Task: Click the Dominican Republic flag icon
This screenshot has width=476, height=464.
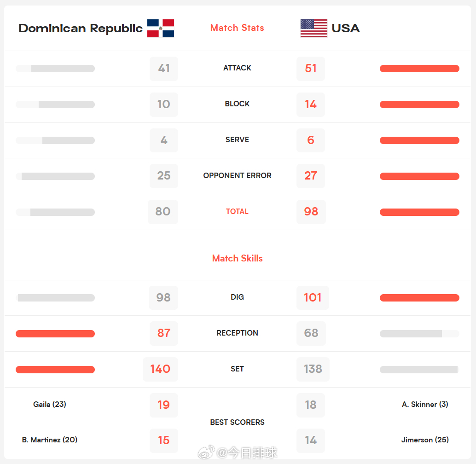Action: [161, 29]
